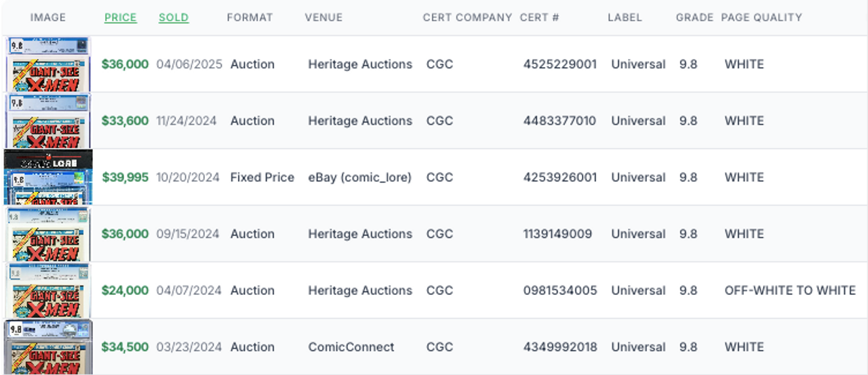Select cert number 4525229001
Image resolution: width=868 pixels, height=375 pixels.
pyautogui.click(x=560, y=64)
